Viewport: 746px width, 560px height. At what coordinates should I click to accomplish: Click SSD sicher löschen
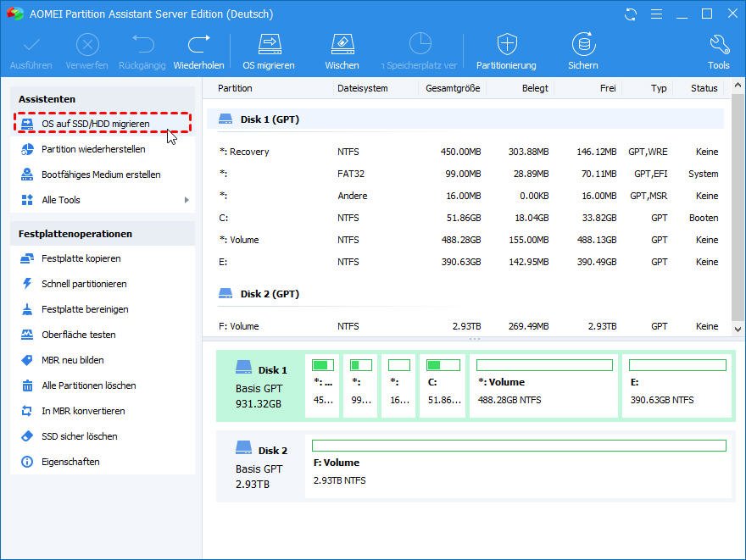pos(79,436)
